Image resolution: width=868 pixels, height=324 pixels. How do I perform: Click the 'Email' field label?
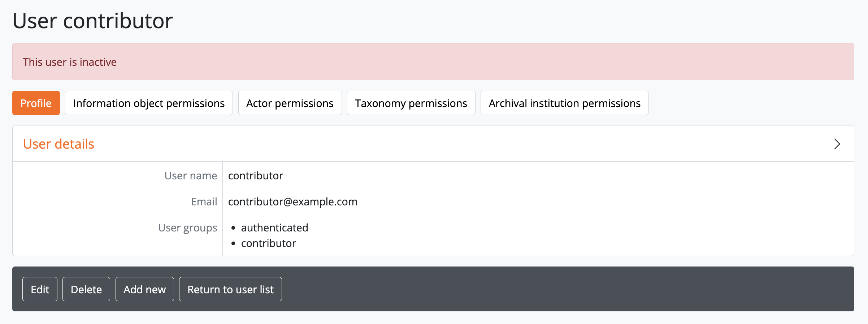click(204, 202)
